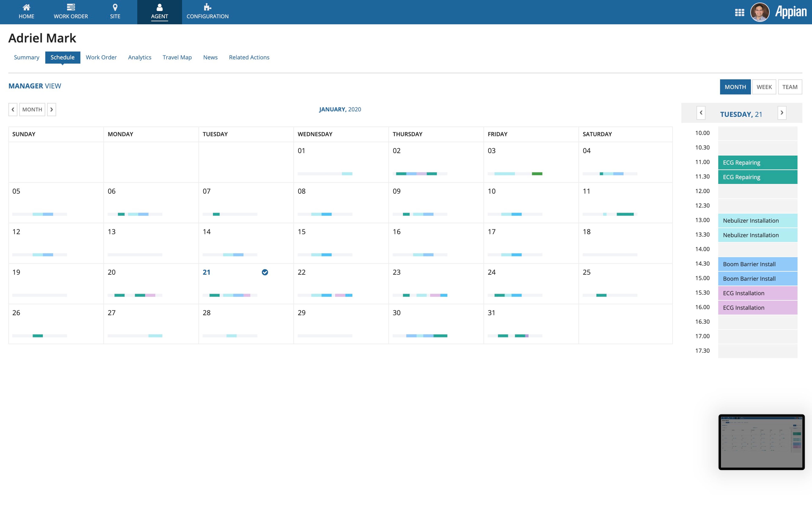Screen dimensions: 812x508
Task: Open the Site location pin icon
Action: point(115,7)
